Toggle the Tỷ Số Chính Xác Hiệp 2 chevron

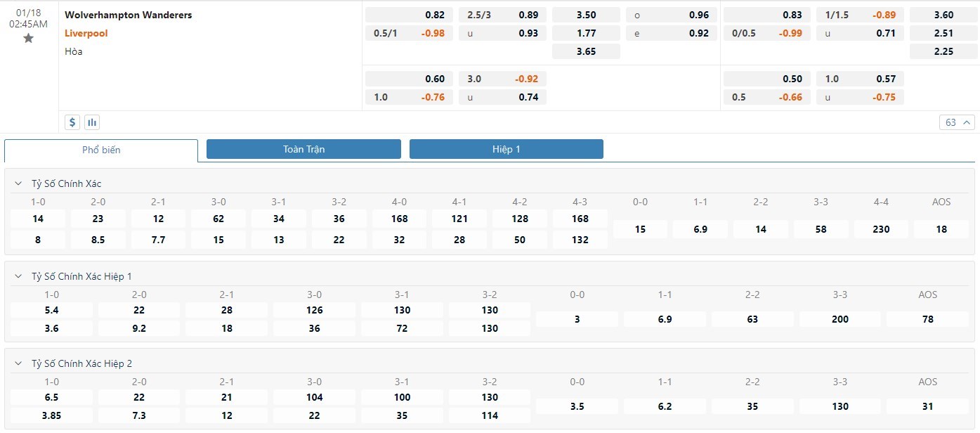[x=18, y=363]
